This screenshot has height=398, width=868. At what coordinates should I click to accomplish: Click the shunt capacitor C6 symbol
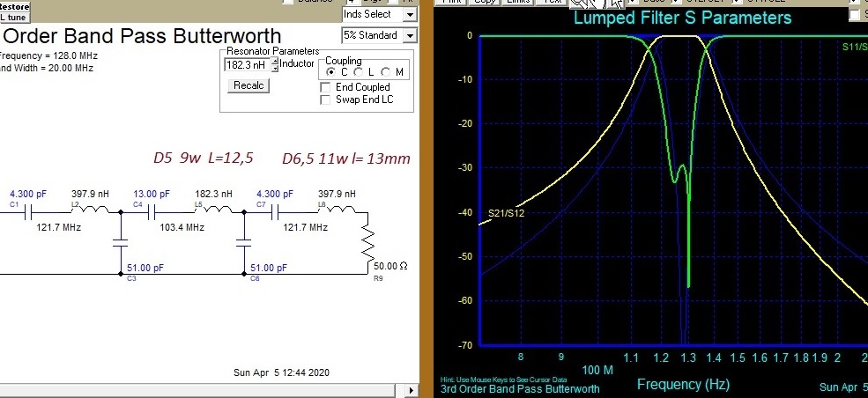(244, 243)
